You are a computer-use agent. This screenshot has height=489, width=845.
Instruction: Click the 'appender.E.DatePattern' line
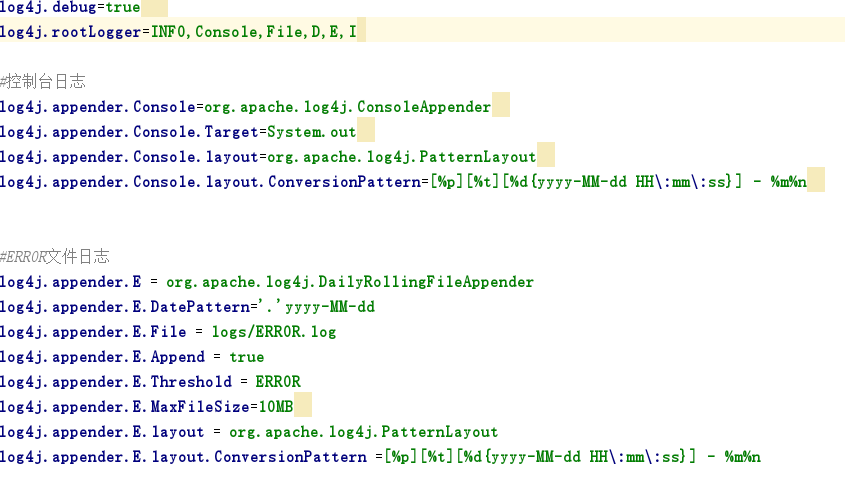(x=188, y=307)
